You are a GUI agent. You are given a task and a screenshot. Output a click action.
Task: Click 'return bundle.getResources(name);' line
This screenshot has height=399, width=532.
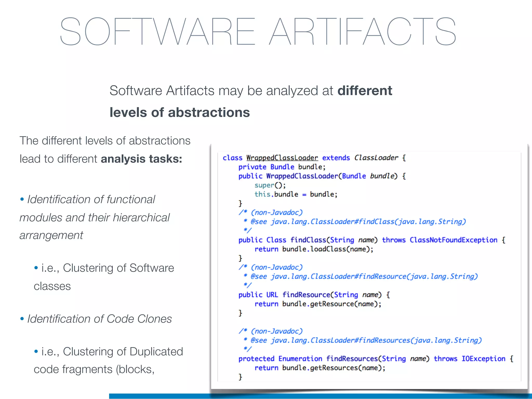pos(320,368)
